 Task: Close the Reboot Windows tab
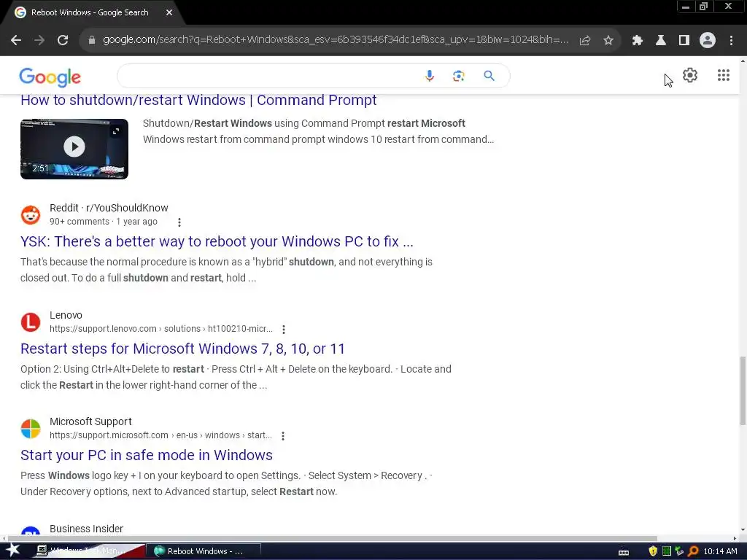(x=169, y=12)
